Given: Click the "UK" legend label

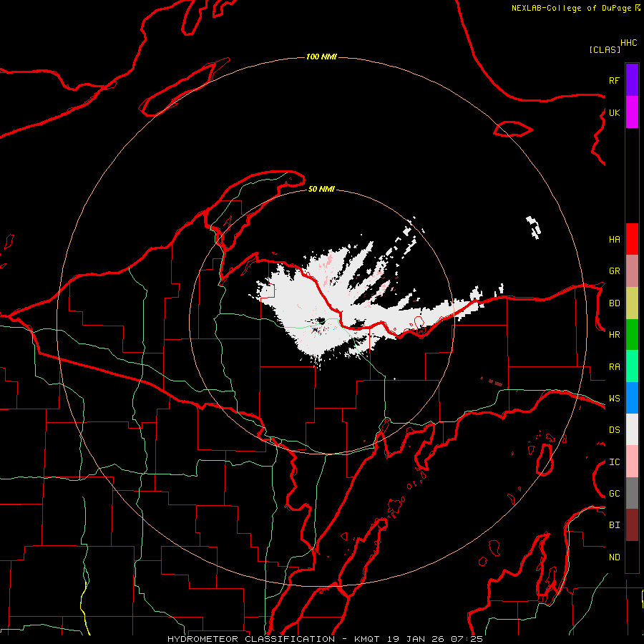Looking at the screenshot, I should pos(614,112).
